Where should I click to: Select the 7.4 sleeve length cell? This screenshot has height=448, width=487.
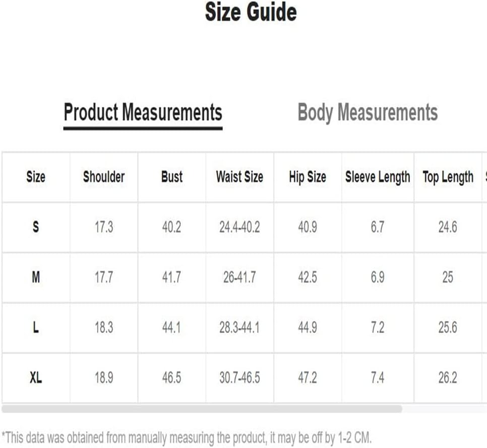point(378,377)
